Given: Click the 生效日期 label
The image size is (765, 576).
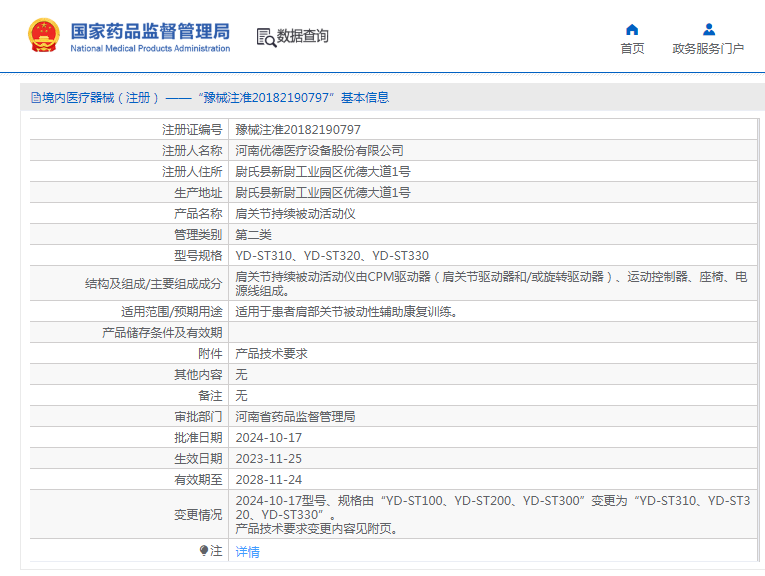Looking at the screenshot, I should coord(198,458).
